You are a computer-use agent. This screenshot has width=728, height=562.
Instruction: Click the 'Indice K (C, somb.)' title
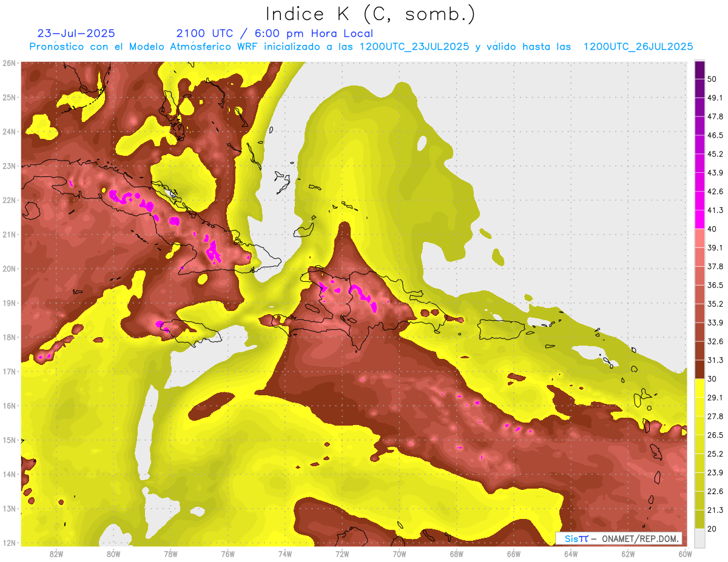click(371, 15)
